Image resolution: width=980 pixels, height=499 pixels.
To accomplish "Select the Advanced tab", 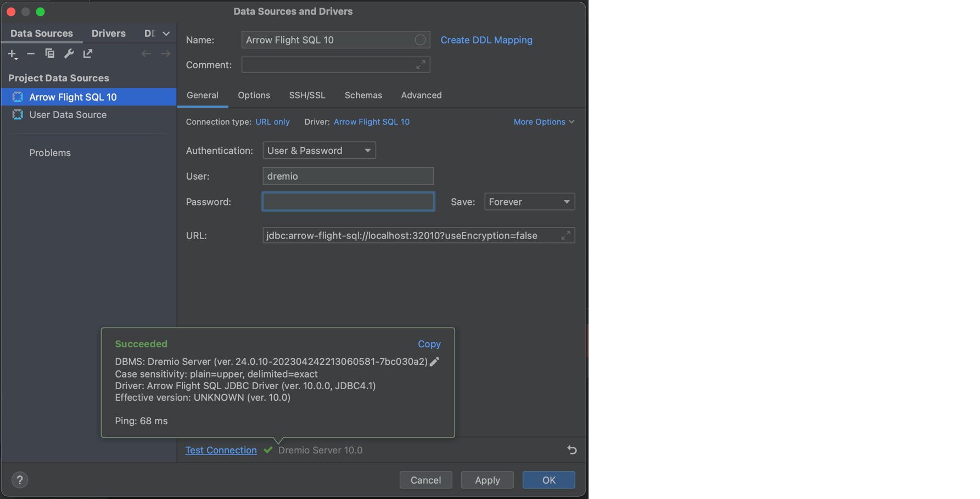I will coord(421,95).
